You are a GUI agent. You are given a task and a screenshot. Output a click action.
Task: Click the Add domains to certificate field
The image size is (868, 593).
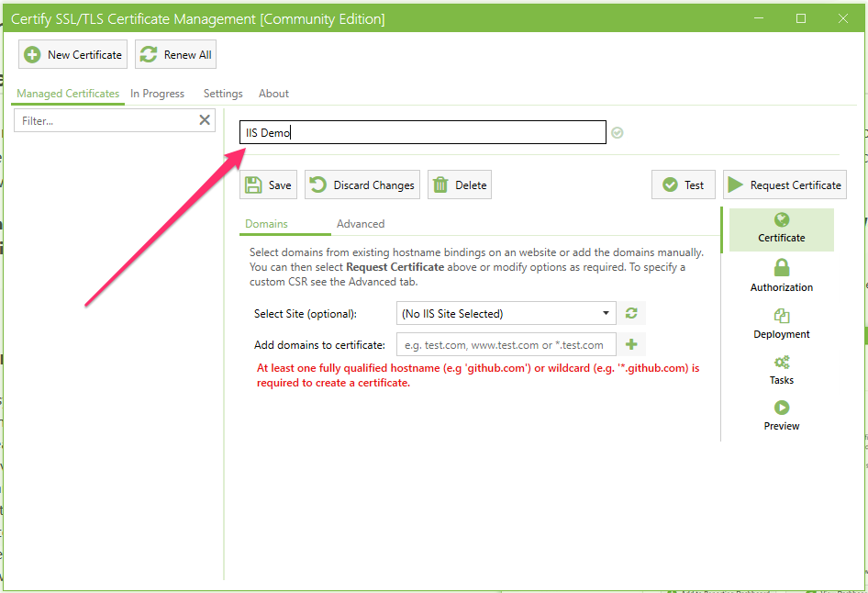coord(506,344)
